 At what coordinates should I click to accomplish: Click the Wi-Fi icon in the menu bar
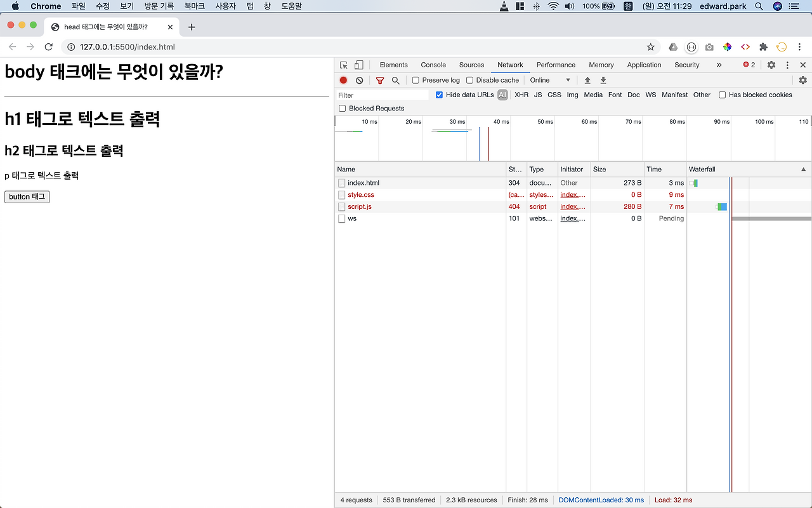554,6
